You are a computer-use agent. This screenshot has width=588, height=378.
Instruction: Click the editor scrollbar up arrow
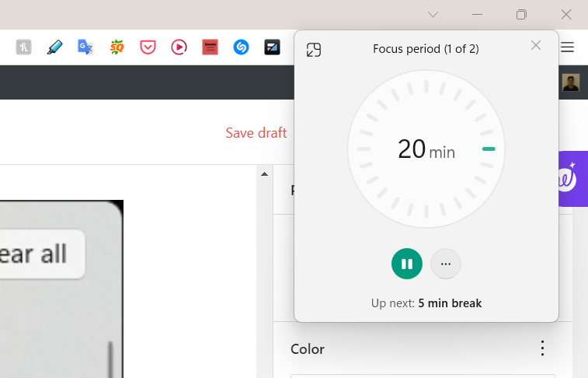point(264,173)
